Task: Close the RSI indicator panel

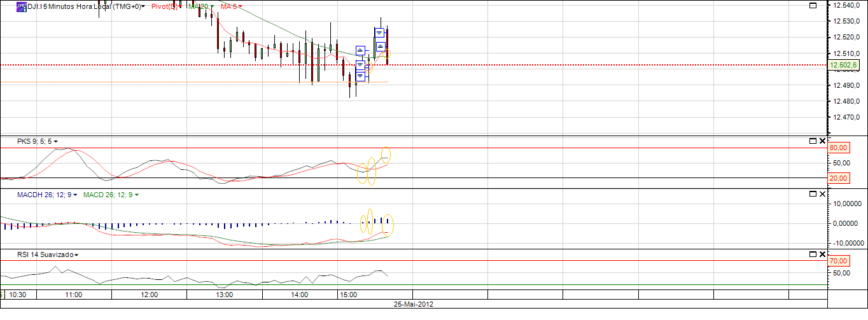Action: pos(822,254)
